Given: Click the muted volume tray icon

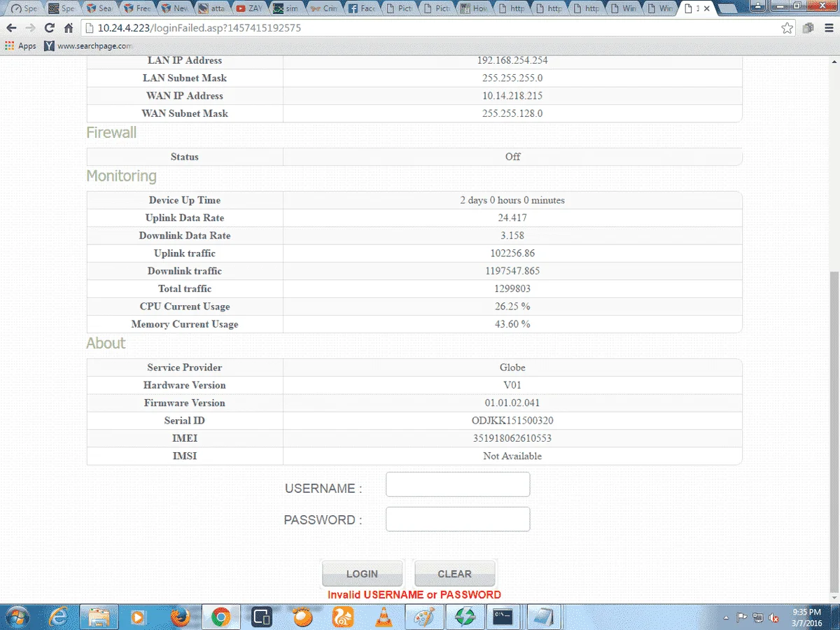Looking at the screenshot, I should (774, 618).
